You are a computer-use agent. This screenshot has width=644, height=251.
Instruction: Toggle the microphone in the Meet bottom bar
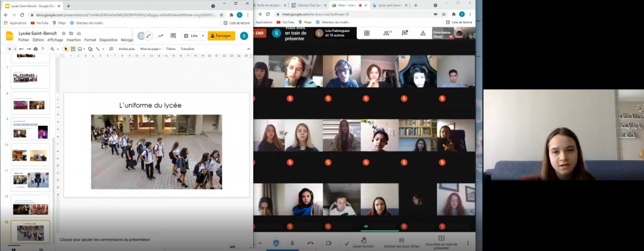(x=292, y=243)
